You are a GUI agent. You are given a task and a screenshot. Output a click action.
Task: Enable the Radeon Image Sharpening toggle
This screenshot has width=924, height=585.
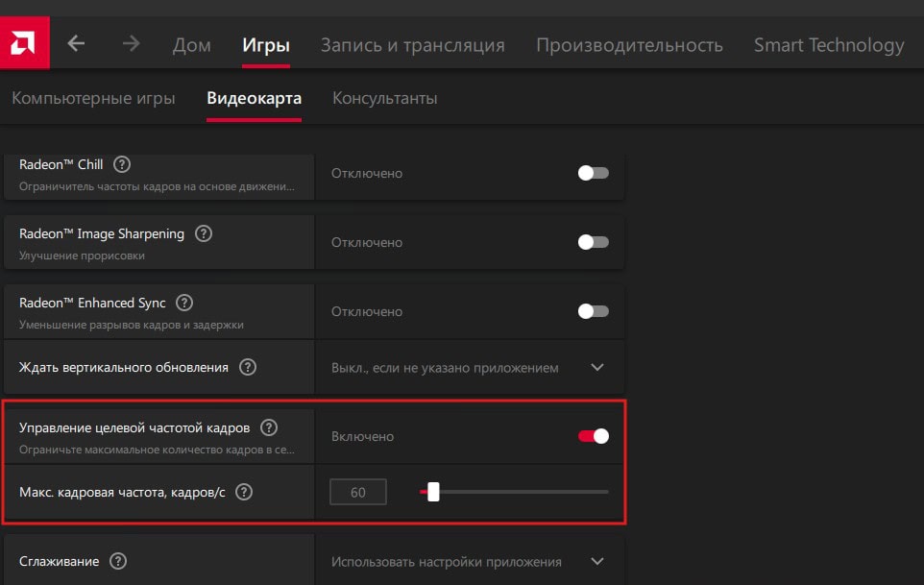click(x=593, y=242)
